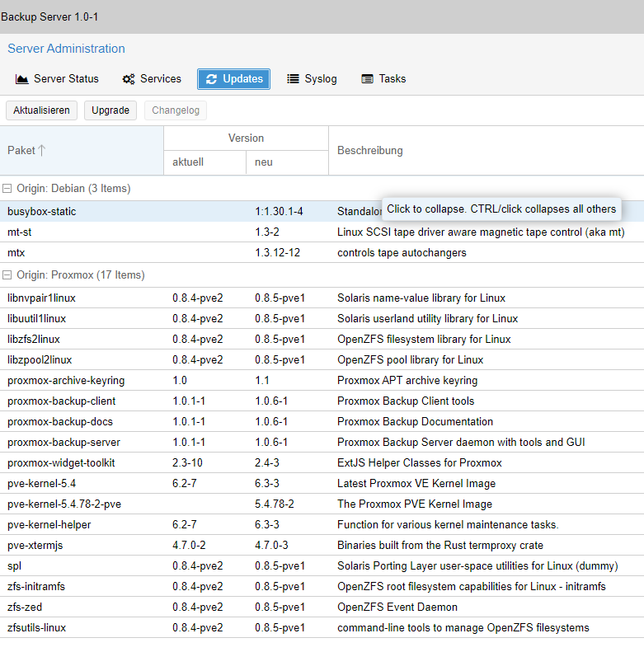Select the proxmox-archive-keyring row
Image resolution: width=644 pixels, height=652 pixels.
click(x=322, y=381)
